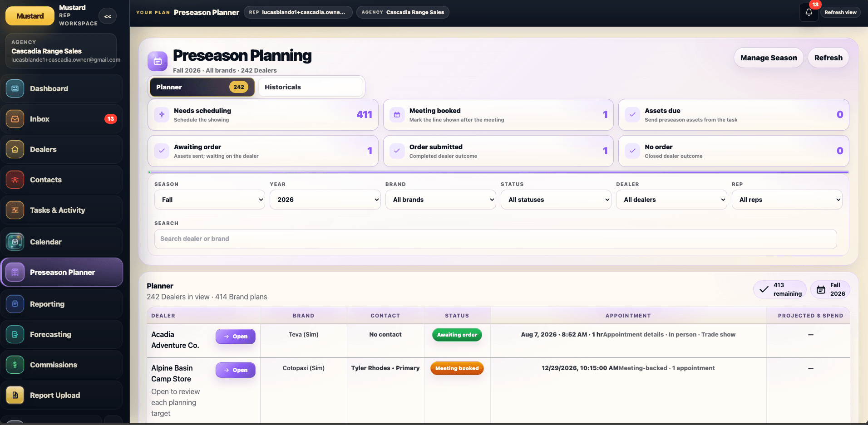Open Contacts page from sidebar
This screenshot has width=868, height=425.
coord(62,180)
